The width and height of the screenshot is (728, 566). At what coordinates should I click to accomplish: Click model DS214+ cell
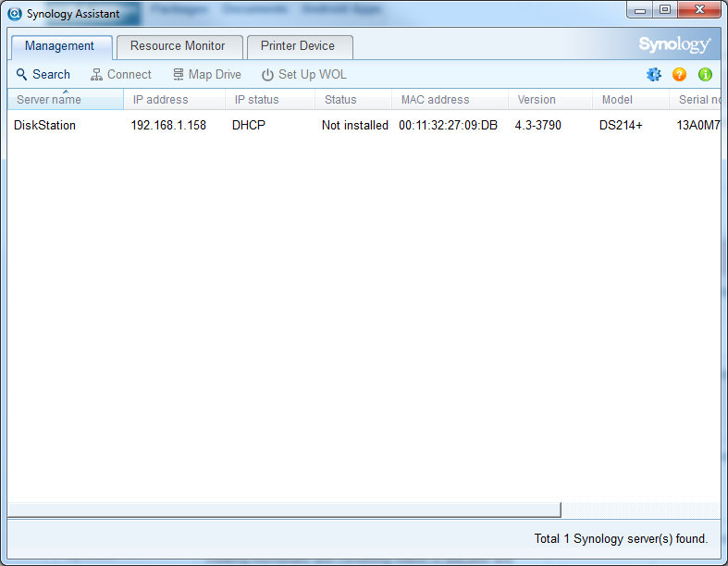(x=621, y=126)
